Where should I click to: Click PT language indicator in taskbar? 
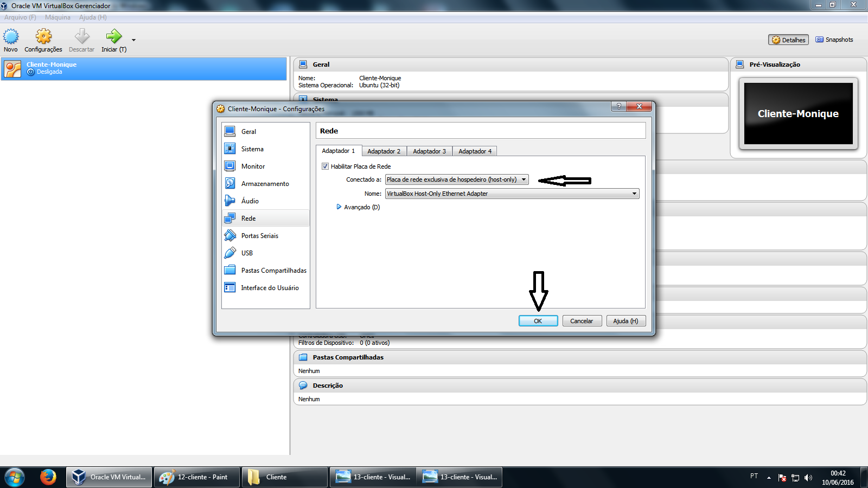point(754,476)
